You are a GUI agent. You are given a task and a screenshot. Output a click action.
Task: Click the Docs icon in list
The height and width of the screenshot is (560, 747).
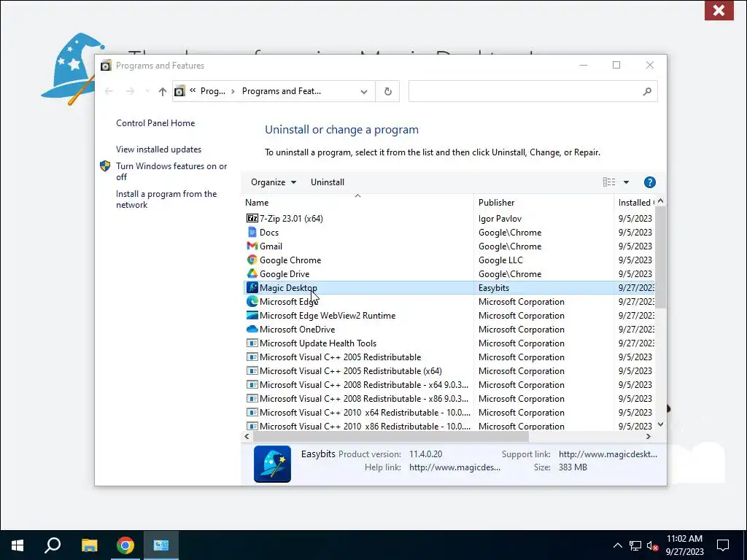pos(252,233)
